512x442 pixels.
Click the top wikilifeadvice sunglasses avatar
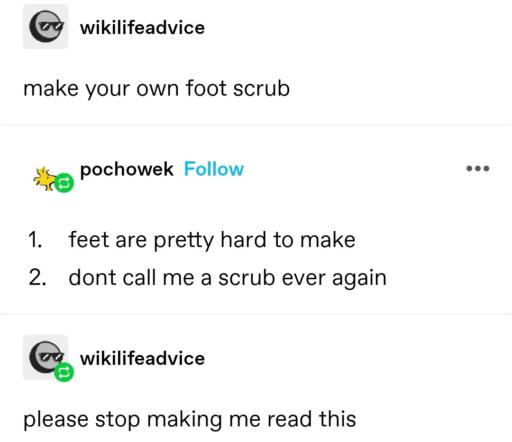click(45, 27)
